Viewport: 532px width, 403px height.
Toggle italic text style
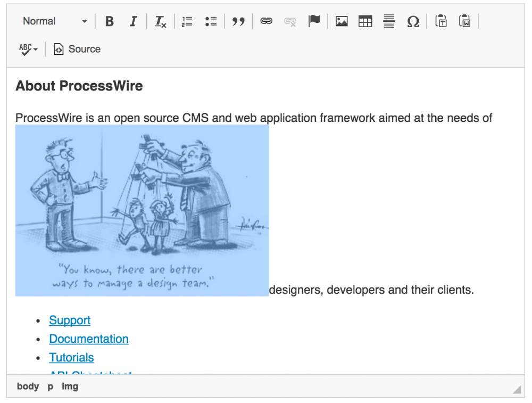(133, 21)
